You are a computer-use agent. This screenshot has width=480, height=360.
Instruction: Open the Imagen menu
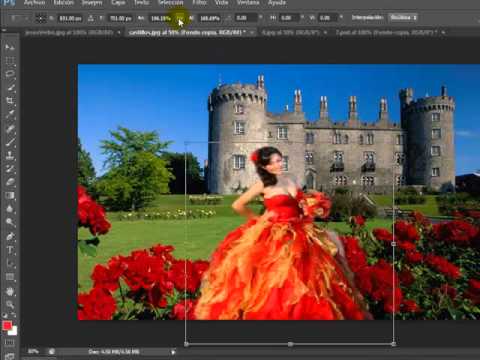point(92,3)
